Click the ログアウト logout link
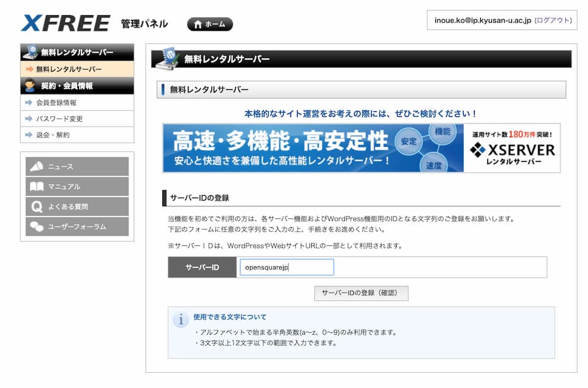This screenshot has width=588, height=388. coord(553,20)
